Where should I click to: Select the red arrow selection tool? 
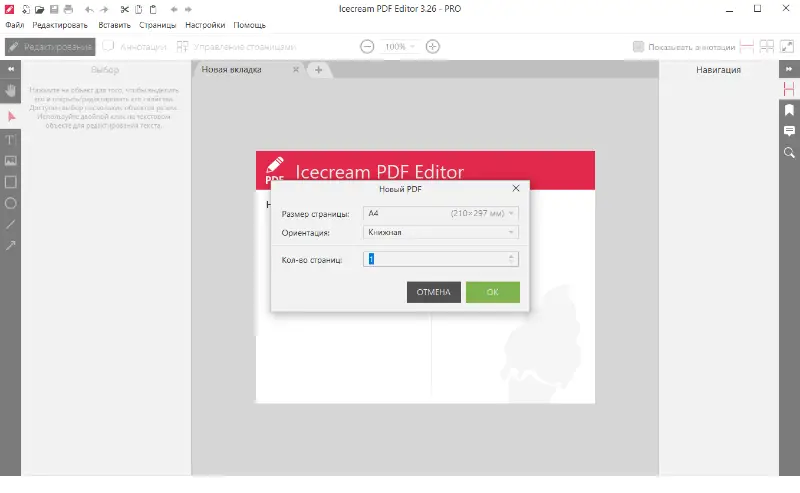(x=11, y=116)
